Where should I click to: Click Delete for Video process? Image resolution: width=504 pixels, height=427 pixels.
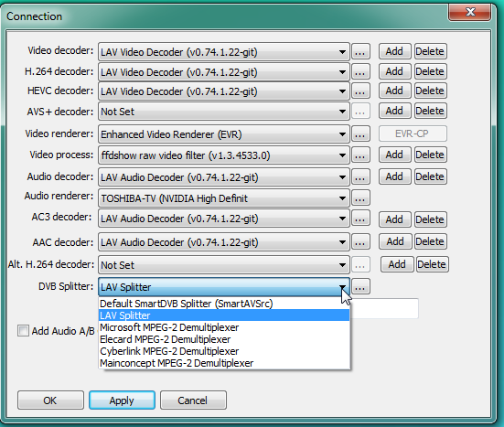pyautogui.click(x=431, y=155)
